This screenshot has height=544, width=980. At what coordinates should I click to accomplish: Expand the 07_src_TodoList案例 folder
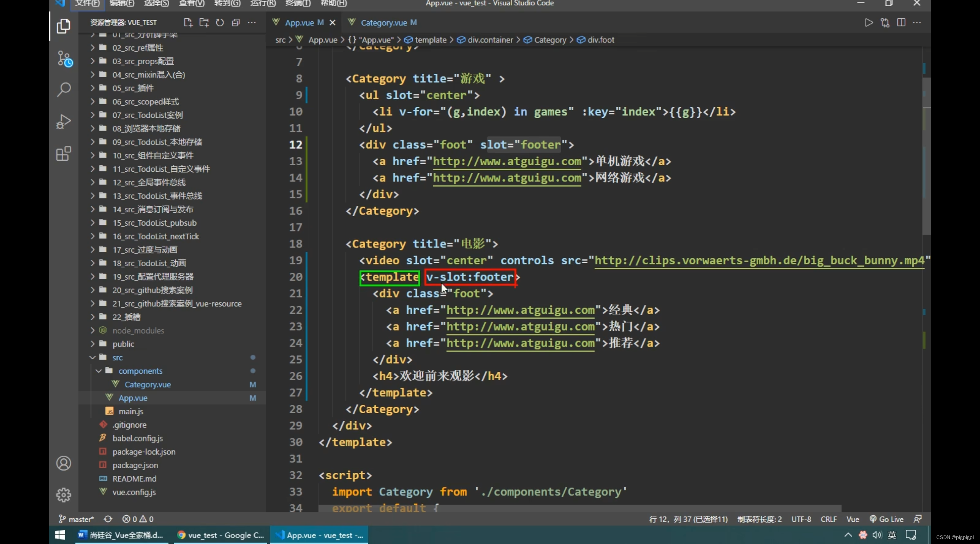tap(172, 115)
